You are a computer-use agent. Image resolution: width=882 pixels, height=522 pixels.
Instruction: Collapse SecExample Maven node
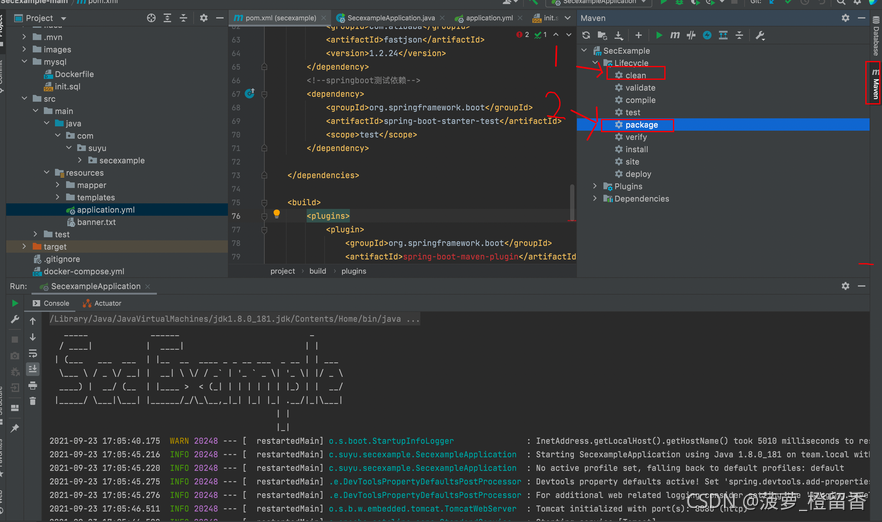(x=584, y=51)
